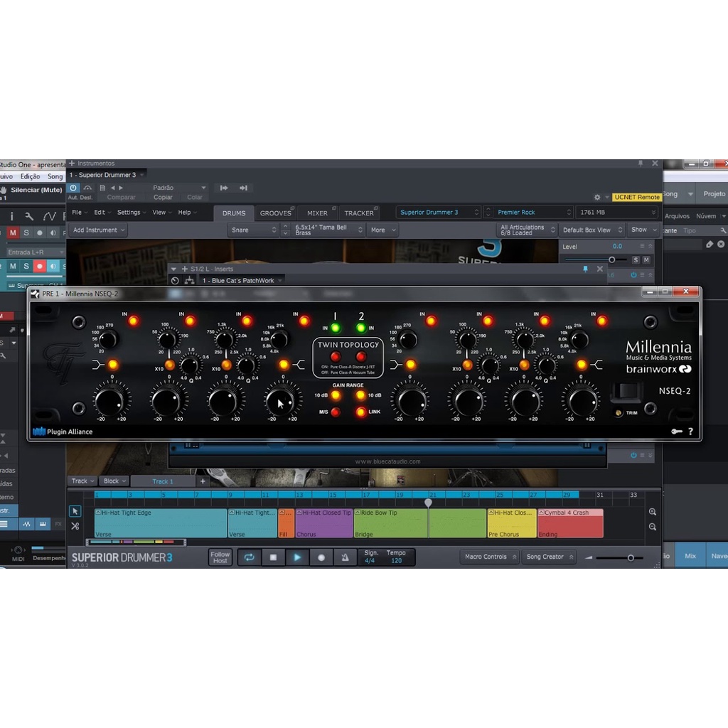Go to next preset arrow
The width and height of the screenshot is (728, 728).
point(121,188)
